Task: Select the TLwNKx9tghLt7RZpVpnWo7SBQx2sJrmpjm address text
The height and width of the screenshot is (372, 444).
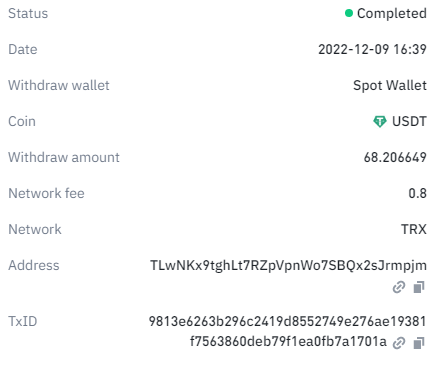Action: tap(288, 266)
